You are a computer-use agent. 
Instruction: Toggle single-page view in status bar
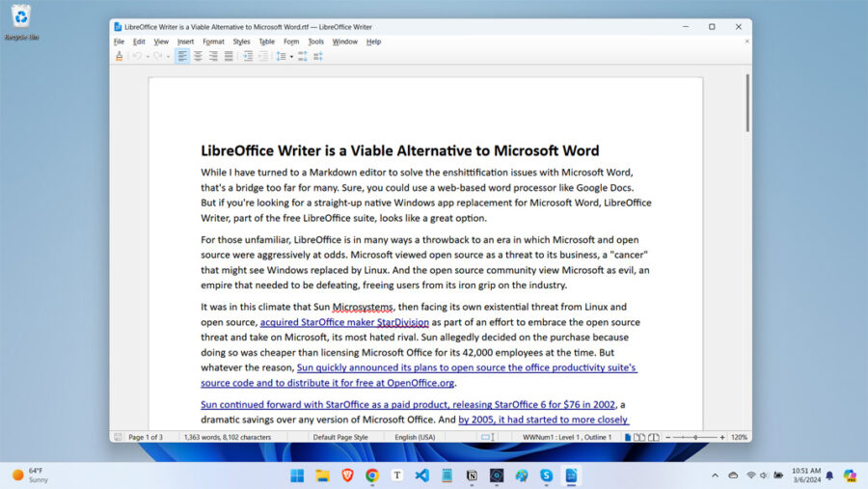627,437
